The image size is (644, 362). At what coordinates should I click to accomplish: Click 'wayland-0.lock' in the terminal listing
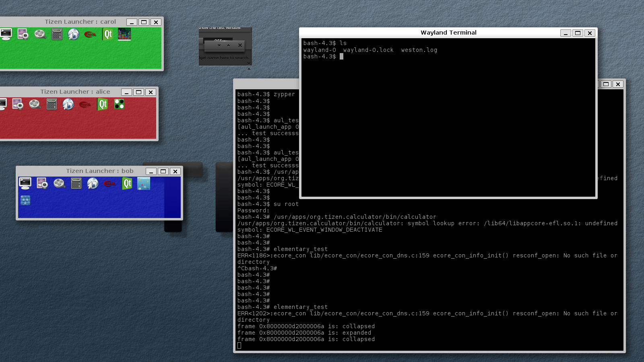[x=368, y=50]
